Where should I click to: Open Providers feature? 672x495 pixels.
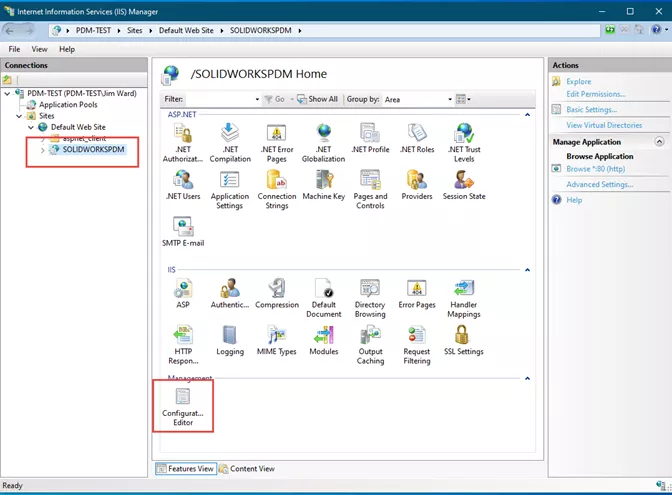417,185
